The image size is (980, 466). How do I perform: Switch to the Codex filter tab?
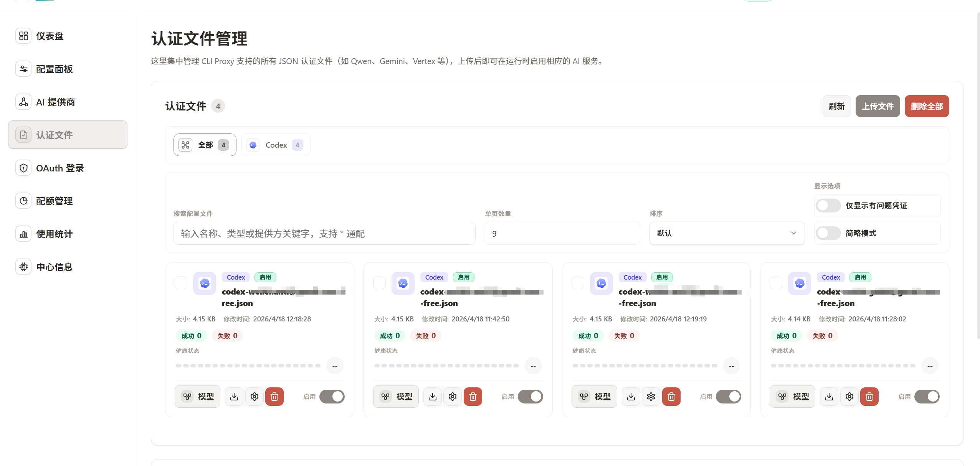pos(276,145)
